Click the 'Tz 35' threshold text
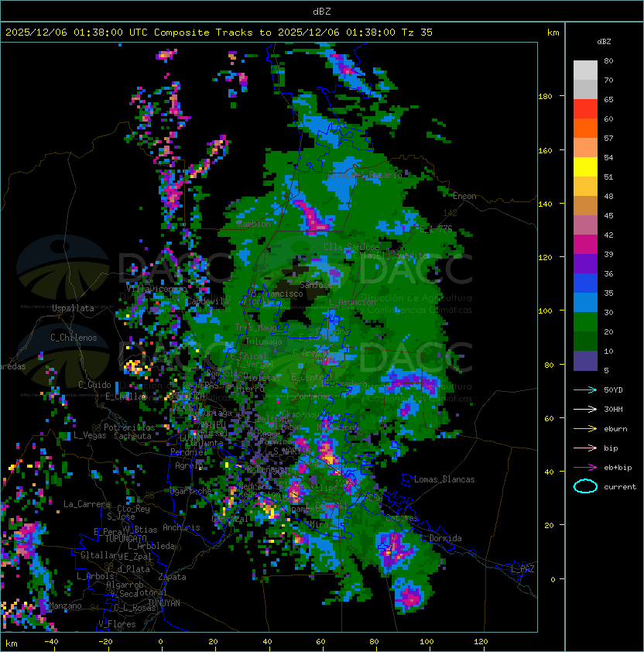Screen dimensions: 644x652 [x=417, y=32]
